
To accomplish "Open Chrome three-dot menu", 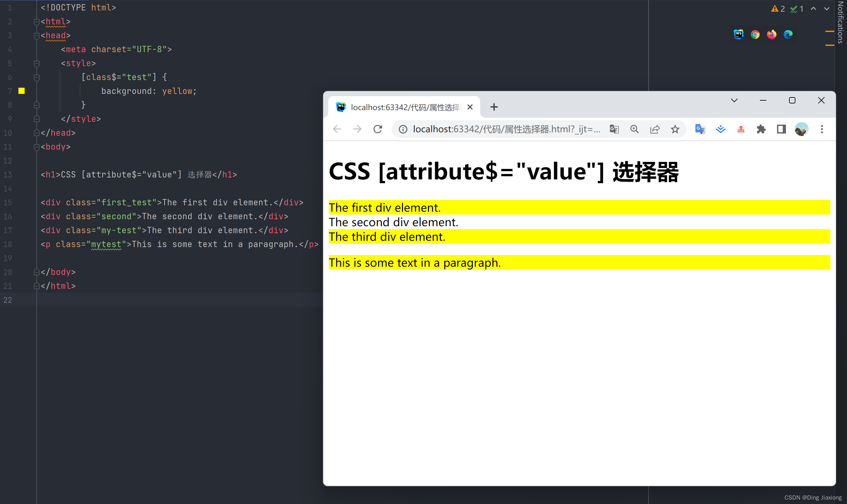I will point(822,129).
